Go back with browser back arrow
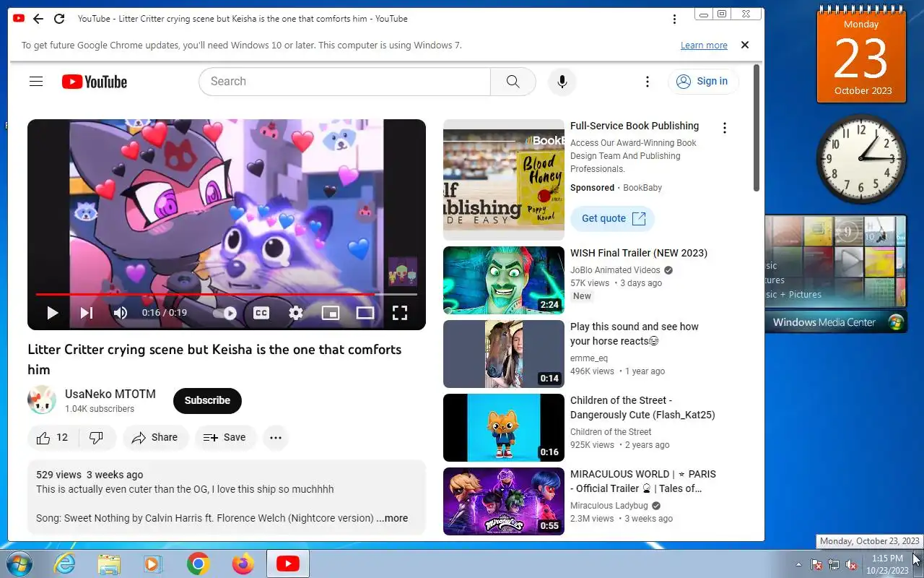 (38, 19)
